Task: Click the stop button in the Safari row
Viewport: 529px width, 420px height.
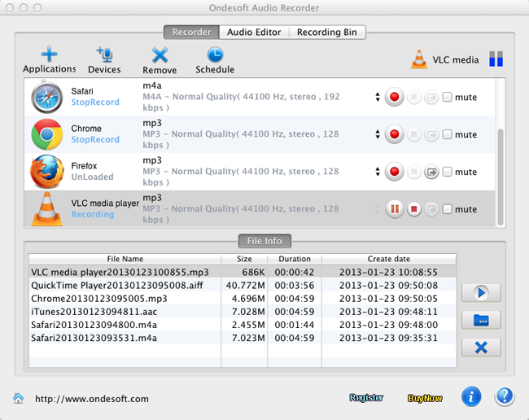Action: click(414, 98)
